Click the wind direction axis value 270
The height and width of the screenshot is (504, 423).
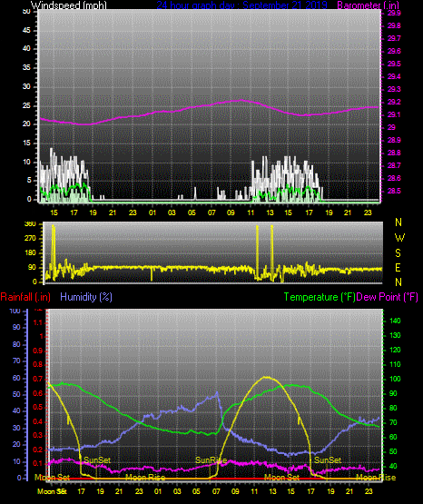click(x=30, y=239)
